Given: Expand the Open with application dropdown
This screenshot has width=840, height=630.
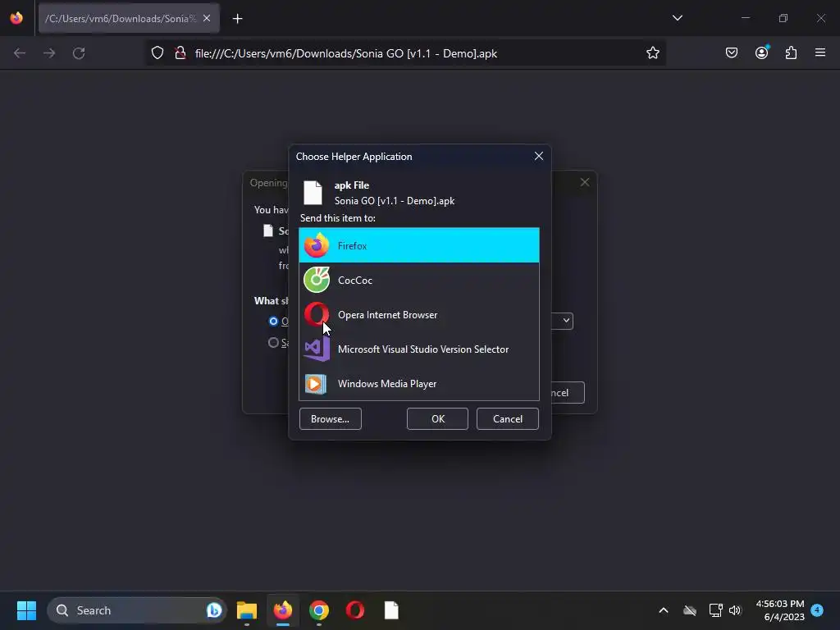Looking at the screenshot, I should (x=566, y=321).
